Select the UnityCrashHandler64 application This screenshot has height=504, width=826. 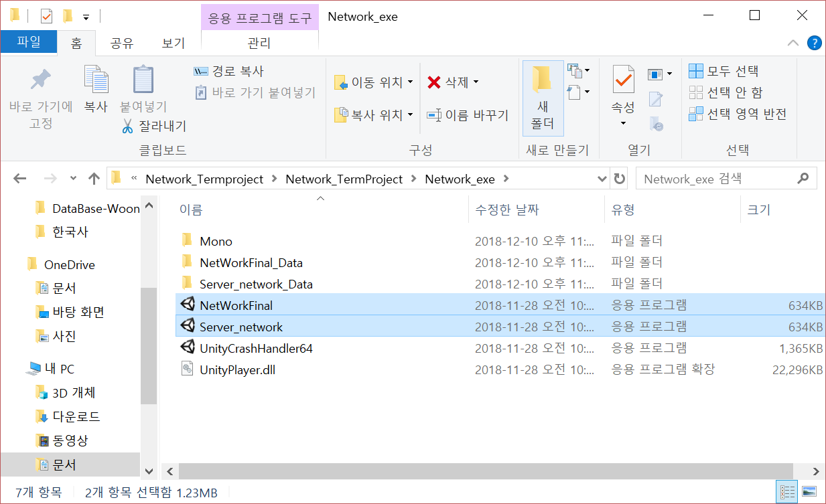pos(256,348)
